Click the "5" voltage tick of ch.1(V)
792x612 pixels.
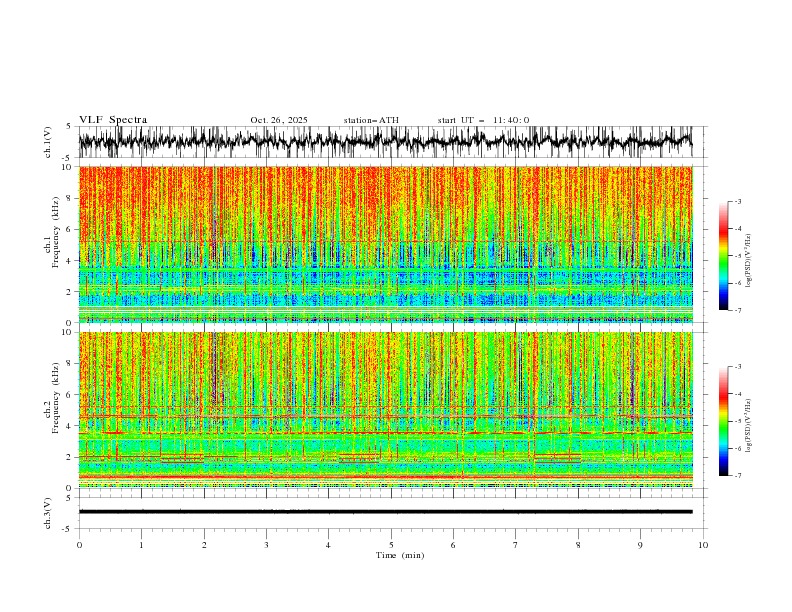[x=69, y=127]
